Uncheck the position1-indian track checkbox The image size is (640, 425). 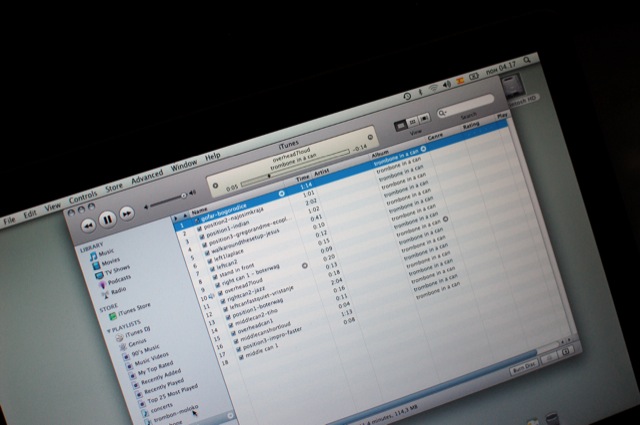tap(200, 229)
